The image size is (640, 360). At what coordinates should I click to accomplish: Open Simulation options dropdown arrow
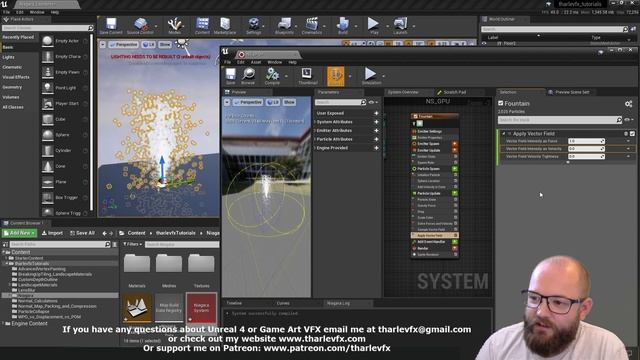click(x=384, y=76)
